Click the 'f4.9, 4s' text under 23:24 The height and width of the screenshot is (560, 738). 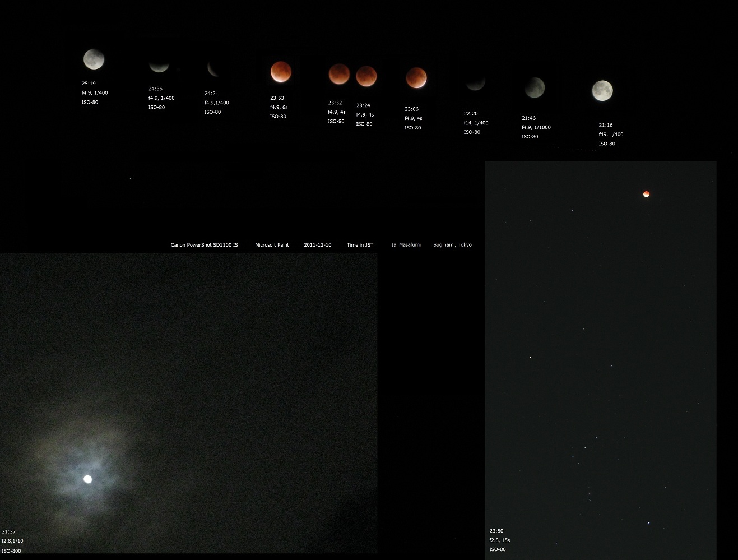click(365, 115)
